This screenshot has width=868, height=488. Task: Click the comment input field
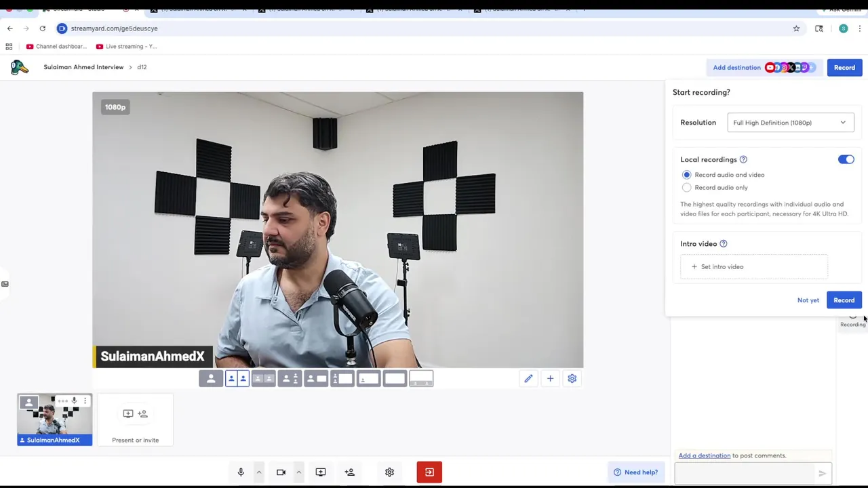[x=745, y=473]
